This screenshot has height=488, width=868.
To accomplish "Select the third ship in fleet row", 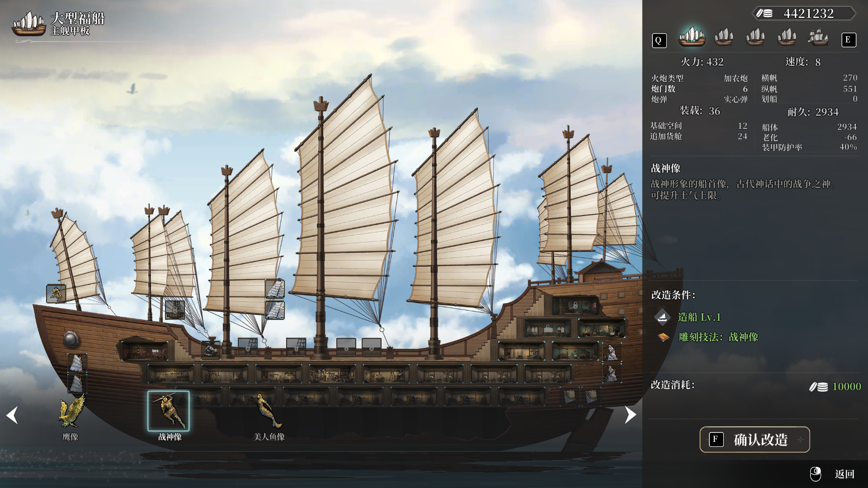I will [x=755, y=37].
